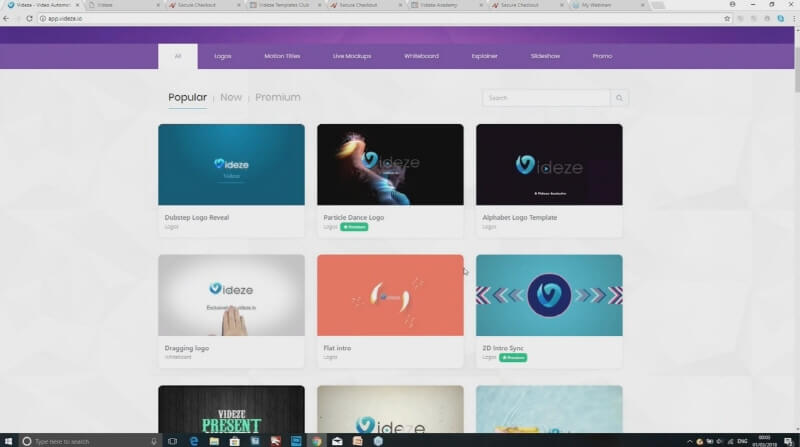The image size is (800, 447).
Task: Open the Slideshow category tab
Action: [x=545, y=56]
